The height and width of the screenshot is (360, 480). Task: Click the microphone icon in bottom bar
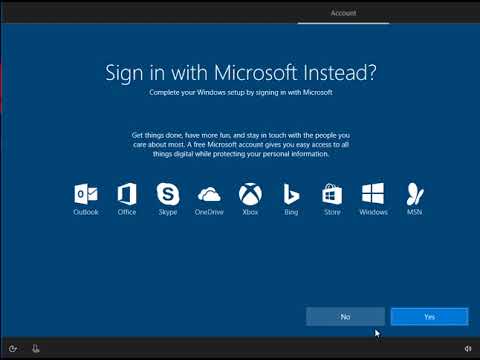[x=36, y=349]
